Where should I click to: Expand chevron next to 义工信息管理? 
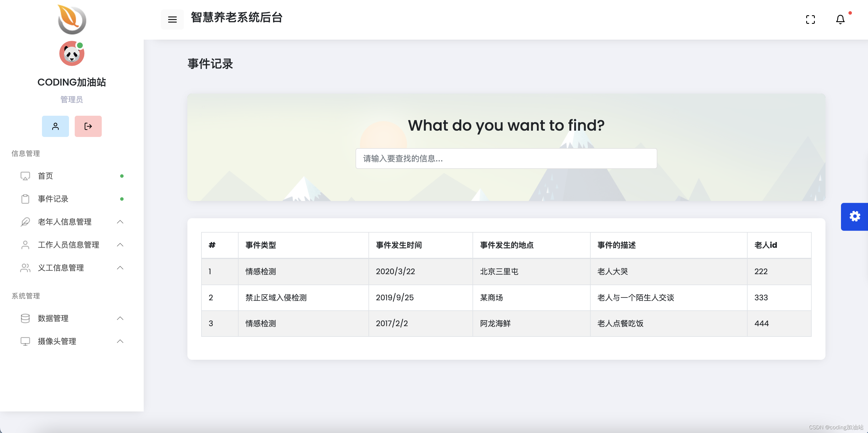tap(120, 268)
